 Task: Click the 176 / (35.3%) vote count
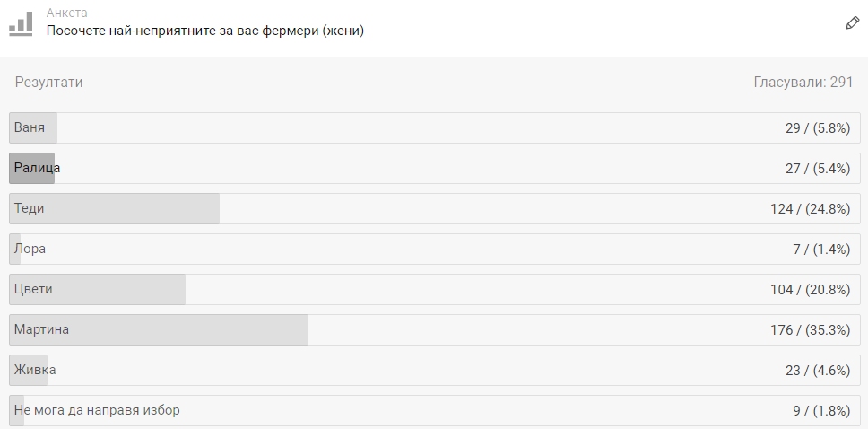810,330
